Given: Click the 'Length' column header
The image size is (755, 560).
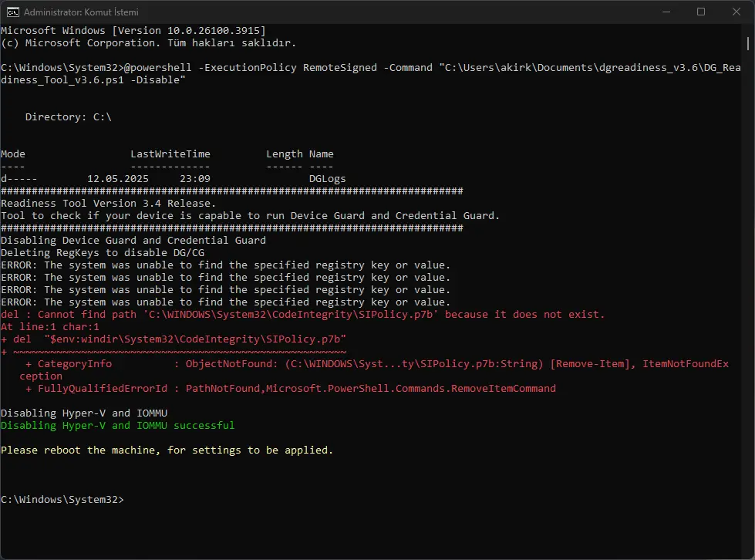Looking at the screenshot, I should 285,154.
